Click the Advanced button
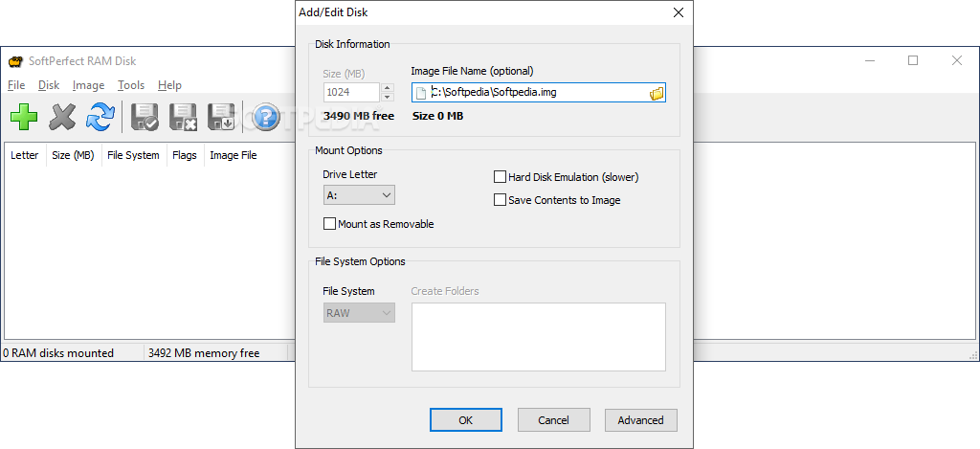Screen dimensions: 980x449 pyautogui.click(x=640, y=420)
